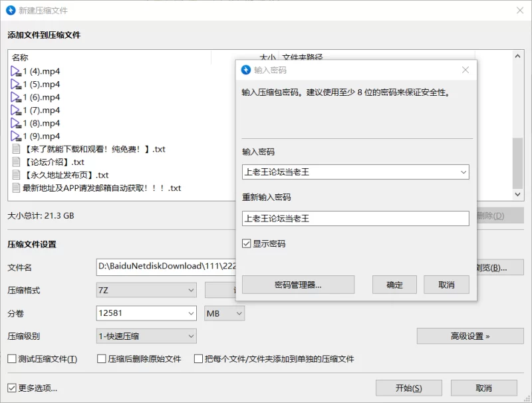Close the 新建压缩文件 window

click(520, 10)
